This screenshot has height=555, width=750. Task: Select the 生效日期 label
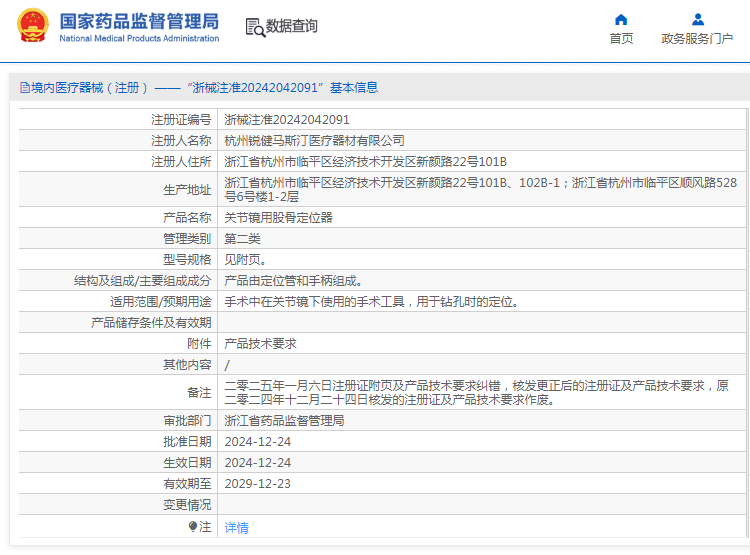coord(187,463)
